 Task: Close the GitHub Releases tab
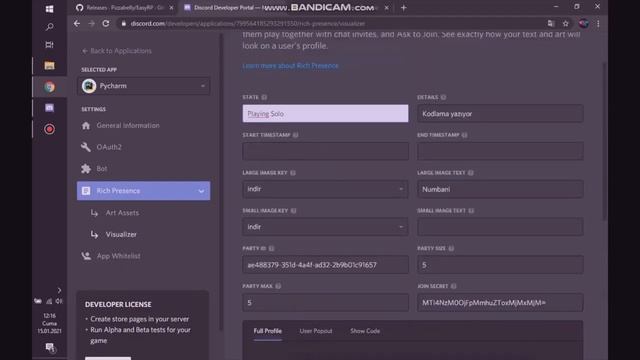click(171, 8)
